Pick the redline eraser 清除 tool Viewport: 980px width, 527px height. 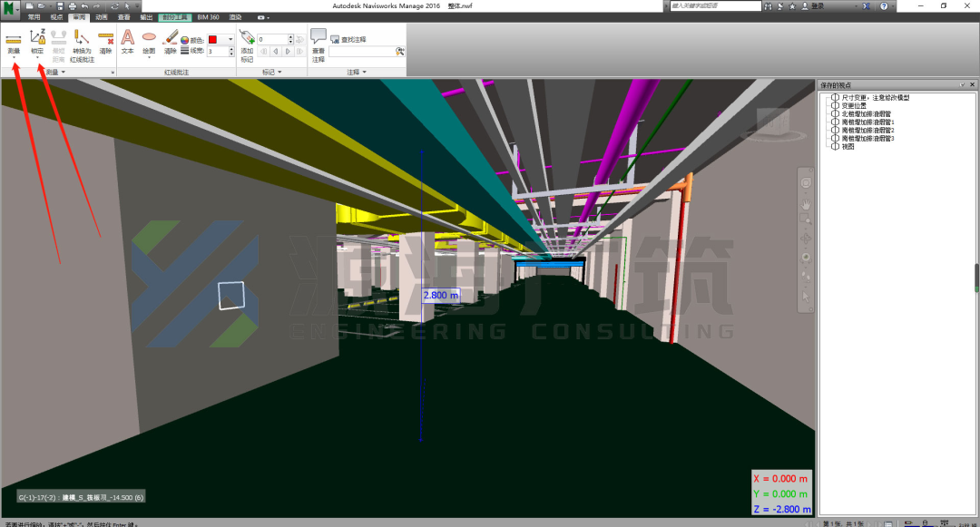170,41
